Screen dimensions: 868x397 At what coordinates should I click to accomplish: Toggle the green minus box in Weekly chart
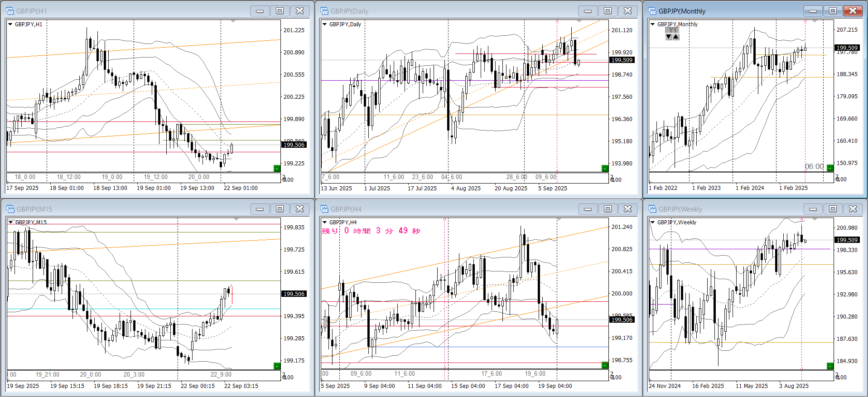click(830, 366)
